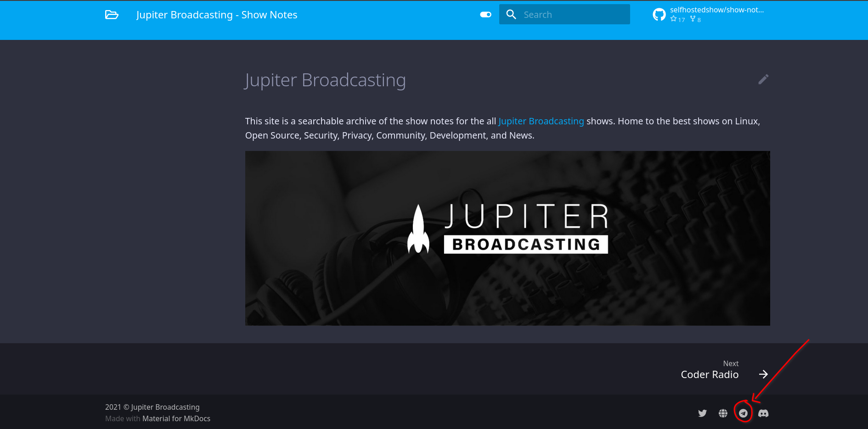Follow the Jupiter Broadcasting inline link
This screenshot has width=868, height=429.
tap(541, 121)
